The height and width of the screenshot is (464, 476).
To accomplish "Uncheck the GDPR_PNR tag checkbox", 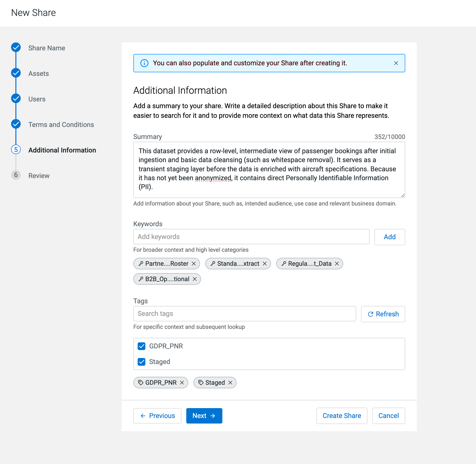I will [x=142, y=346].
